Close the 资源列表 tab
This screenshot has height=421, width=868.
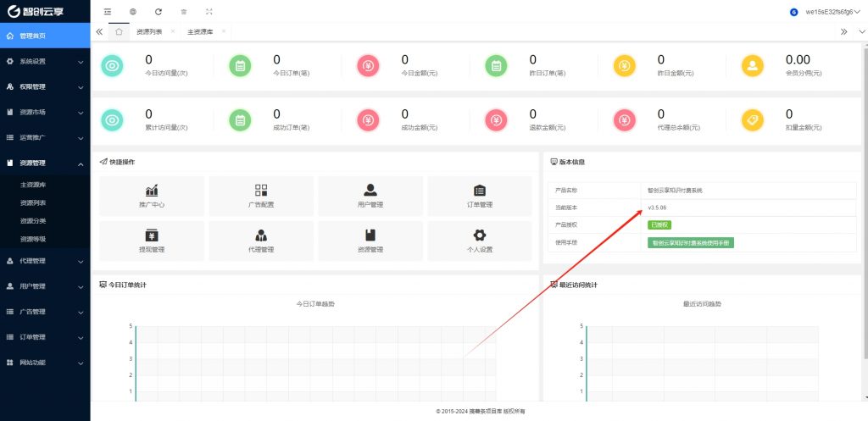(x=173, y=31)
